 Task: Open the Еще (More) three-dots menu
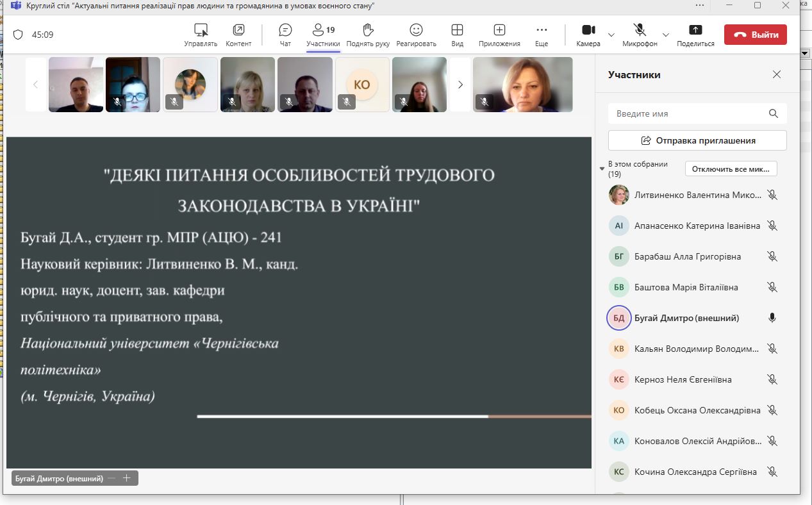542,30
